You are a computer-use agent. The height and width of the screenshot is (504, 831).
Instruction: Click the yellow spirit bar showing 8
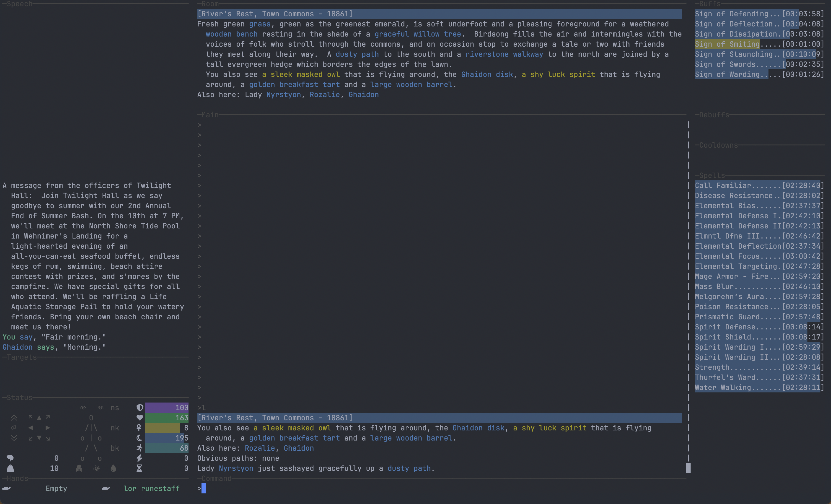point(167,428)
